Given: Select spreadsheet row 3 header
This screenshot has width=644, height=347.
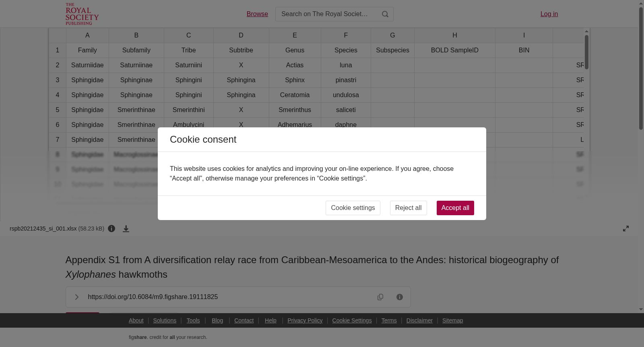Looking at the screenshot, I should [x=58, y=80].
